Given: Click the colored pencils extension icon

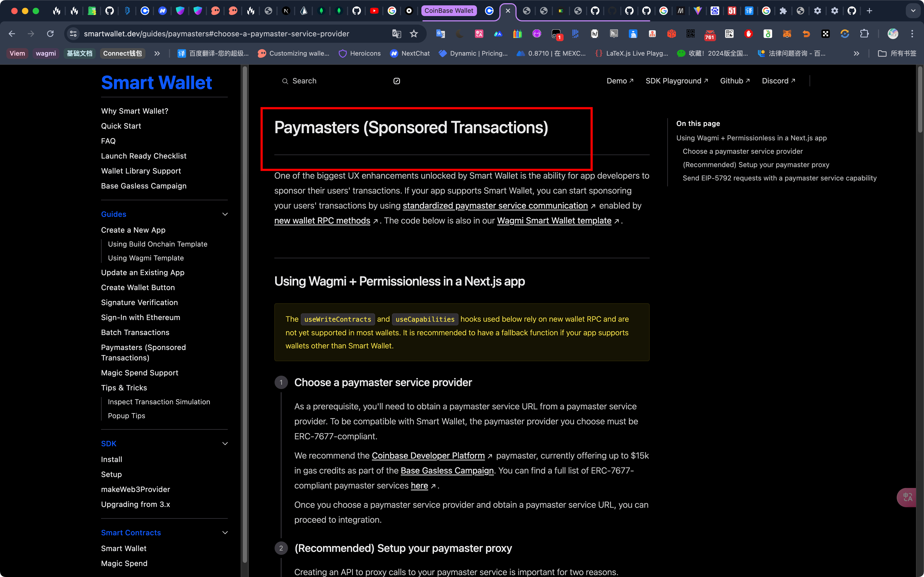Looking at the screenshot, I should [x=517, y=34].
